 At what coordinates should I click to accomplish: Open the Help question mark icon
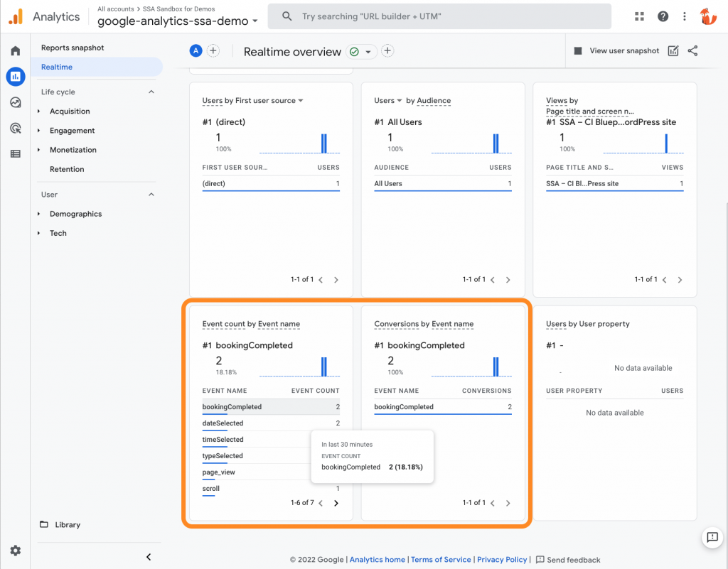coord(663,16)
